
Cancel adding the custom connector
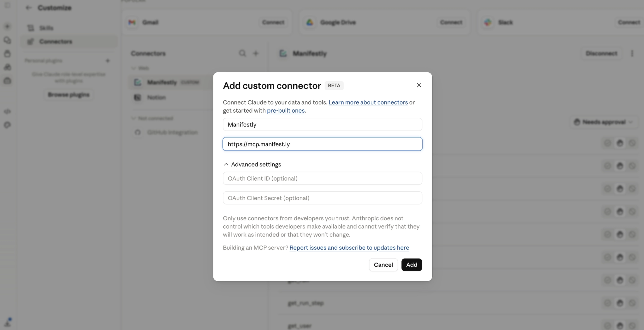tap(383, 265)
